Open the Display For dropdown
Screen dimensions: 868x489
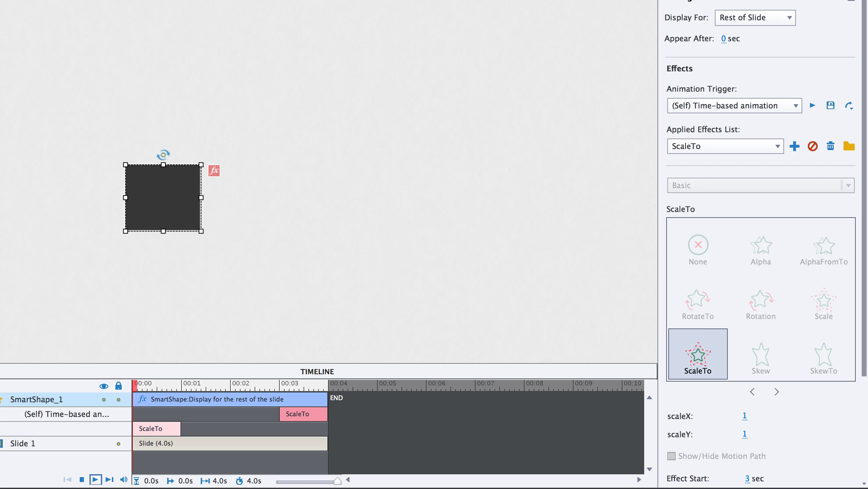pyautogui.click(x=755, y=18)
